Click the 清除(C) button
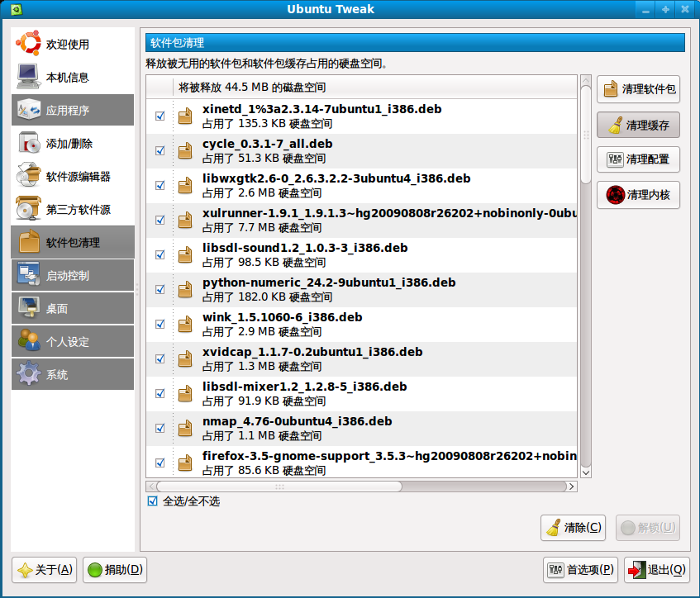 tap(574, 528)
